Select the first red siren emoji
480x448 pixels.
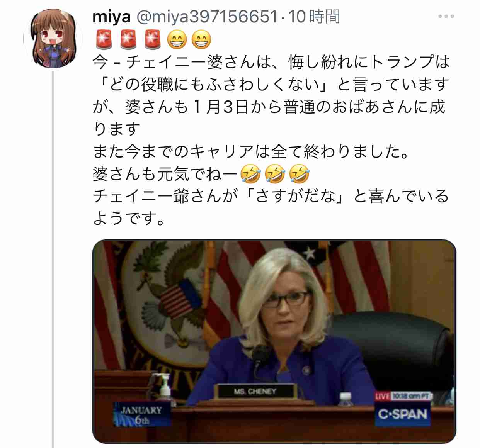click(x=104, y=39)
